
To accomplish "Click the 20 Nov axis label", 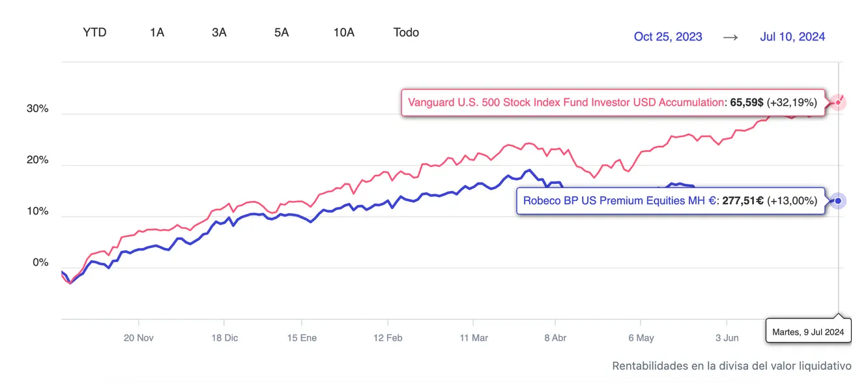I will click(x=138, y=338).
